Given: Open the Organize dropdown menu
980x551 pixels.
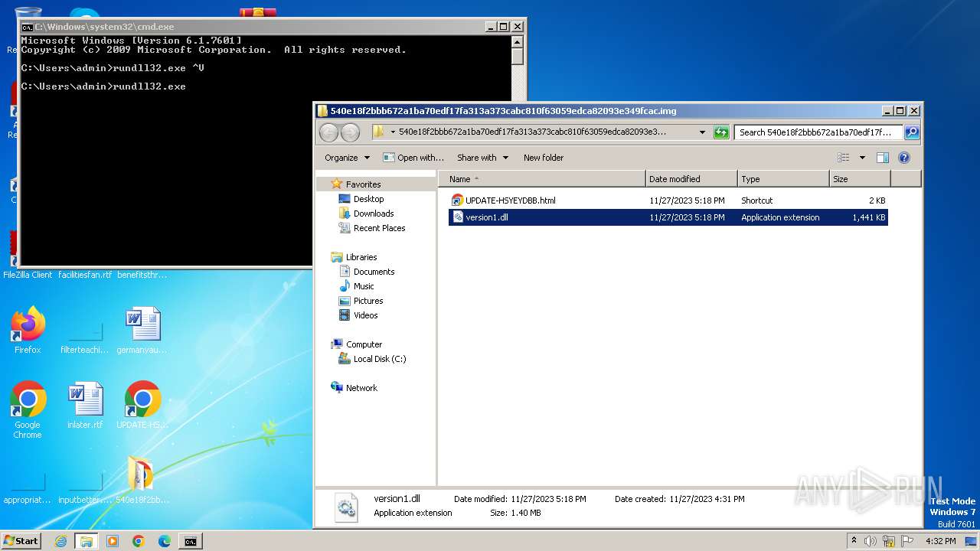Looking at the screenshot, I should click(347, 158).
